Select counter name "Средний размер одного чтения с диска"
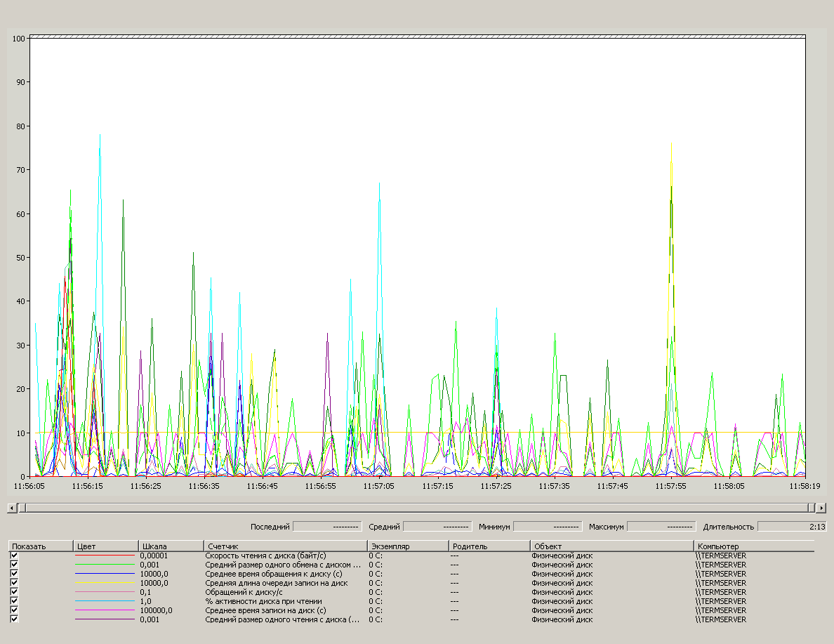The height and width of the screenshot is (644, 834). [x=282, y=619]
